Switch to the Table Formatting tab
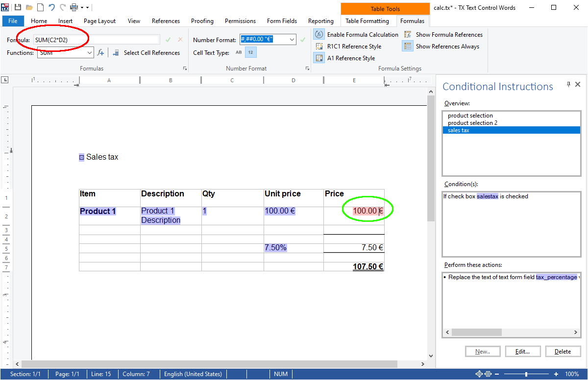The width and height of the screenshot is (588, 380). (x=367, y=21)
